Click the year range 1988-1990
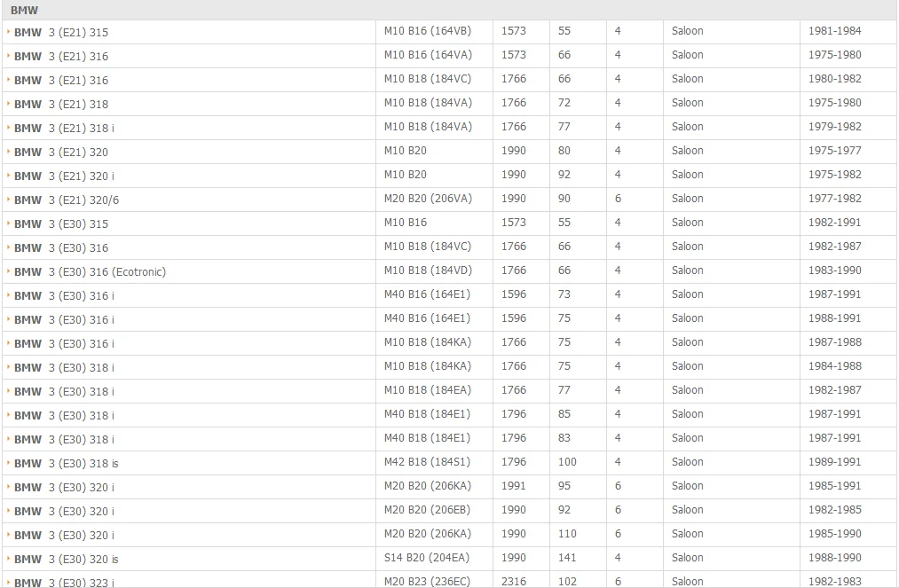899x588 pixels. (x=835, y=558)
